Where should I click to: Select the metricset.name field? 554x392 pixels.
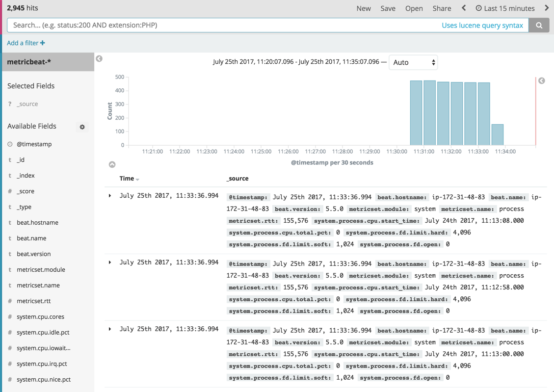38,286
